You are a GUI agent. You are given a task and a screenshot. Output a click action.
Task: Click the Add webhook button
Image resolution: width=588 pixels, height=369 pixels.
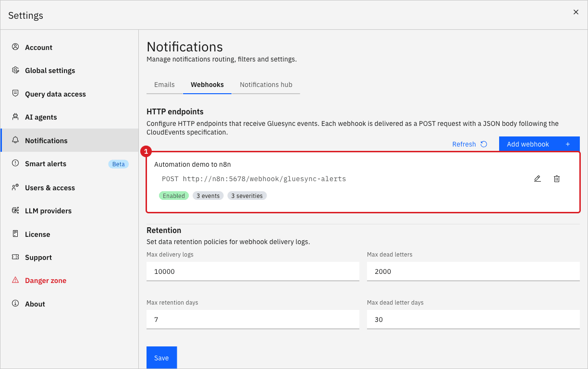[539, 144]
